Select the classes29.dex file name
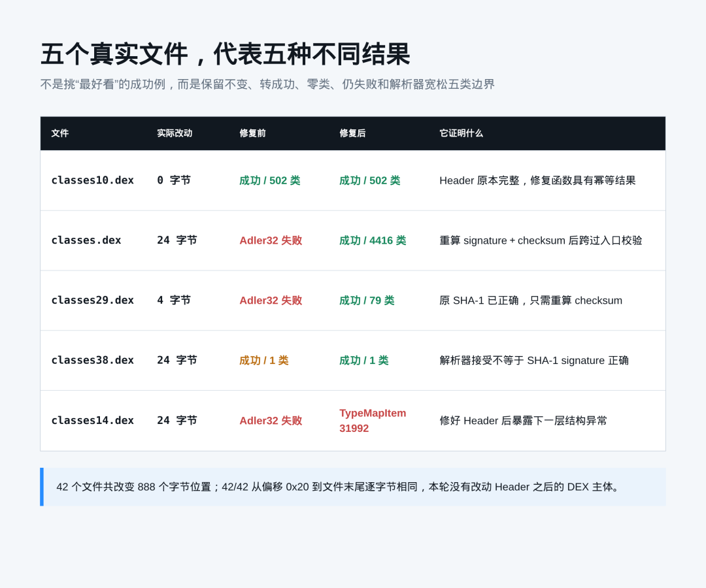The image size is (706, 588). coord(92,300)
